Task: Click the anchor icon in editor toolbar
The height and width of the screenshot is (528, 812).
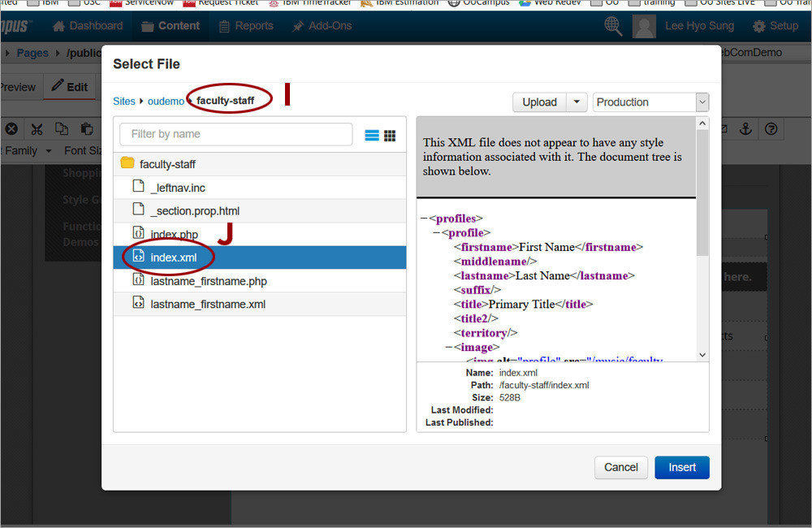Action: coord(745,128)
